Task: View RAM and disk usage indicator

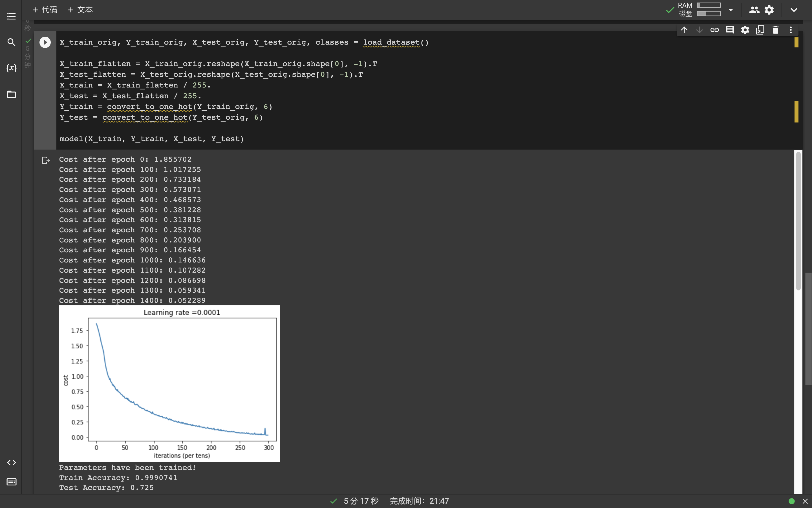Action: pyautogui.click(x=699, y=9)
